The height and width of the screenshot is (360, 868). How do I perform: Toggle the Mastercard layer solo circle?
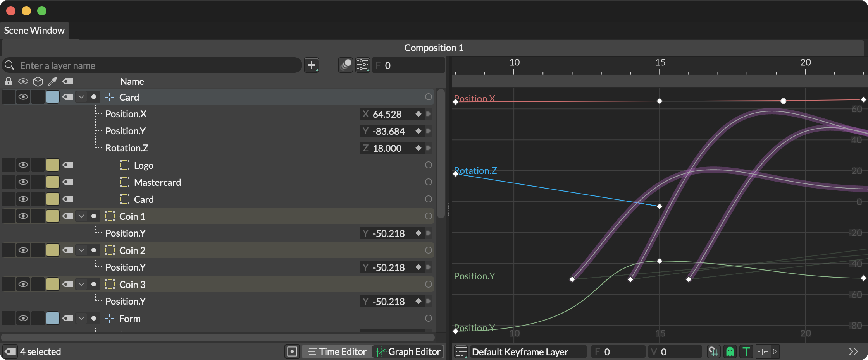[x=428, y=182]
